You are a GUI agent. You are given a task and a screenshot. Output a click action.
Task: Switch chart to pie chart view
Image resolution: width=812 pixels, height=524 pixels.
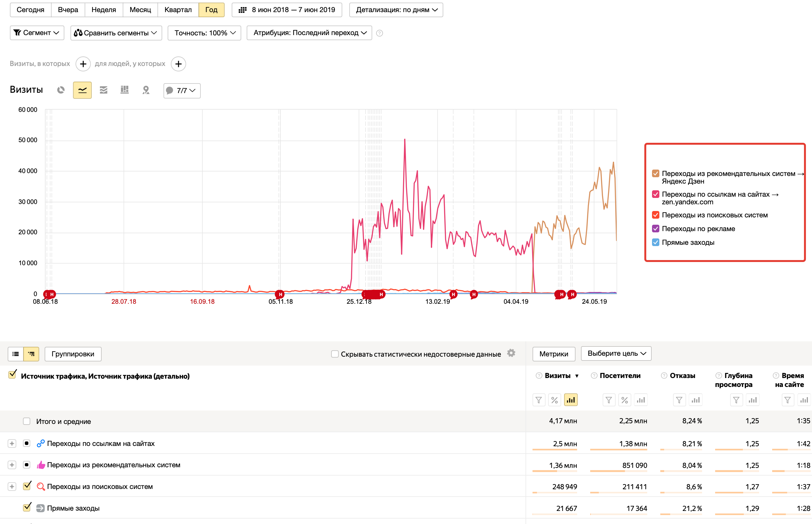coord(61,90)
